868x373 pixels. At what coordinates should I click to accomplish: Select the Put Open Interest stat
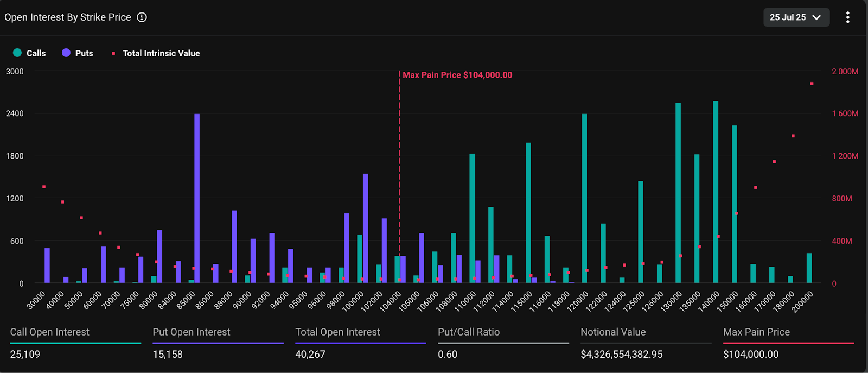point(192,332)
